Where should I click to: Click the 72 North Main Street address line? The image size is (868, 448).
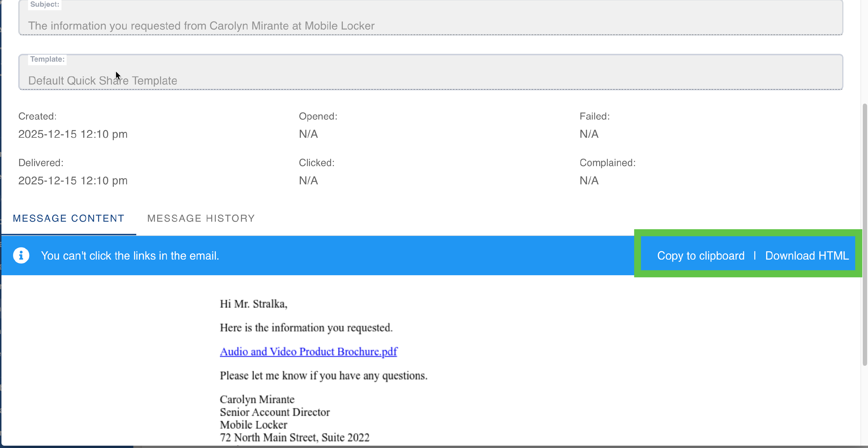click(295, 437)
